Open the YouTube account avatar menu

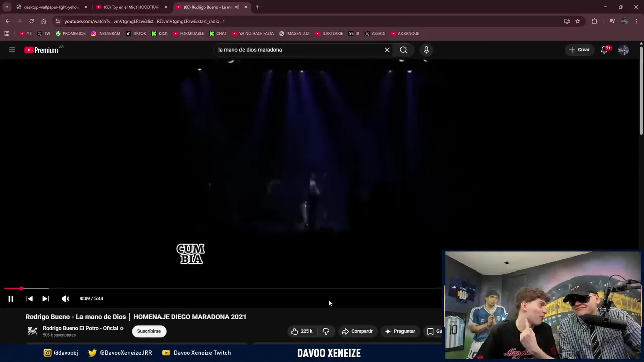coord(623,50)
